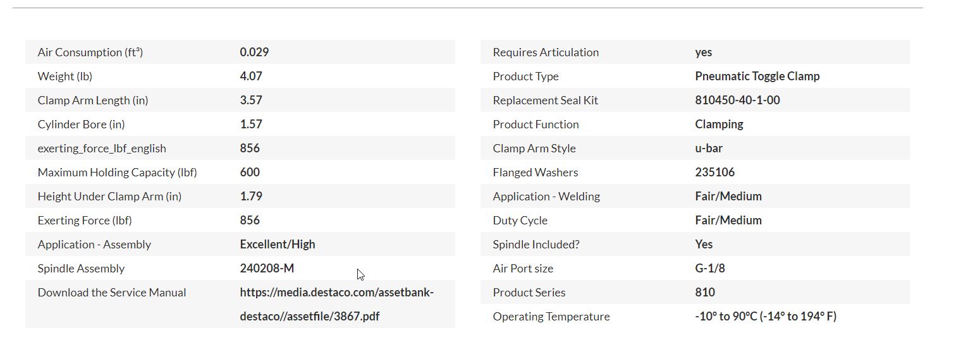Select the Clamp Arm Length value 3.57
The image size is (980, 359).
pyautogui.click(x=251, y=100)
